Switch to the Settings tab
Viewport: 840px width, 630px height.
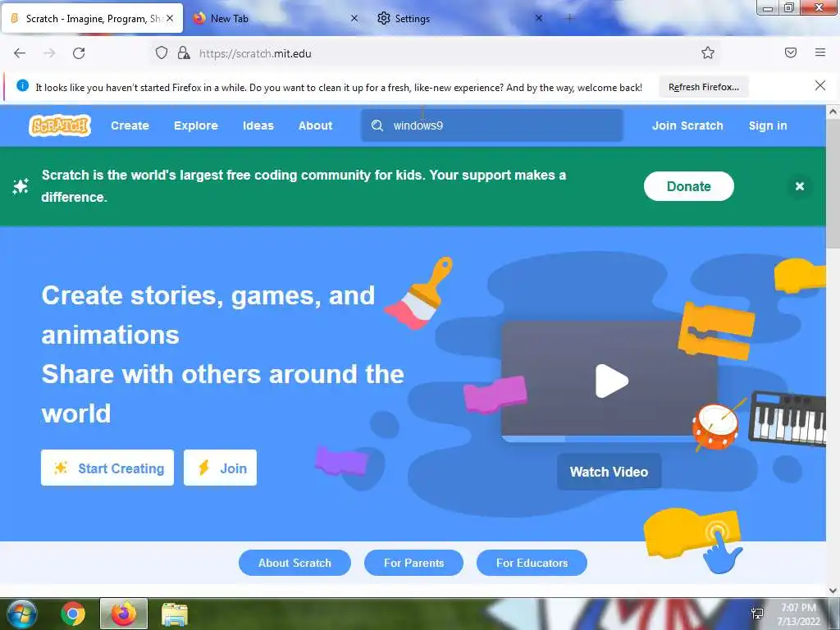point(459,19)
